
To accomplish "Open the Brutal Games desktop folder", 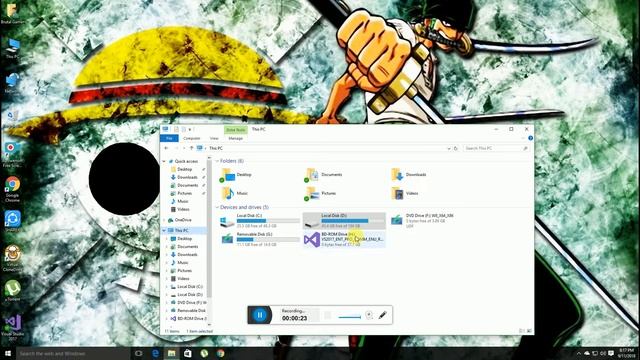I will 12,13.
